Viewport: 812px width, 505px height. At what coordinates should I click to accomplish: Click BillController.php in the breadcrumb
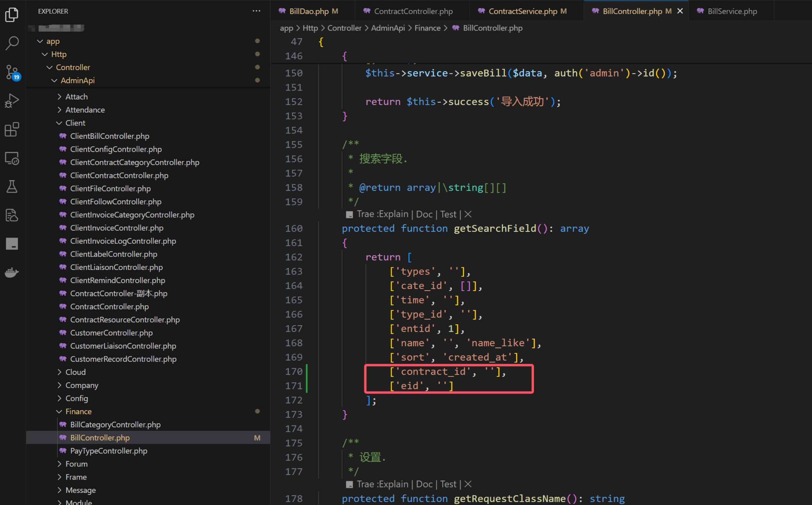point(493,28)
